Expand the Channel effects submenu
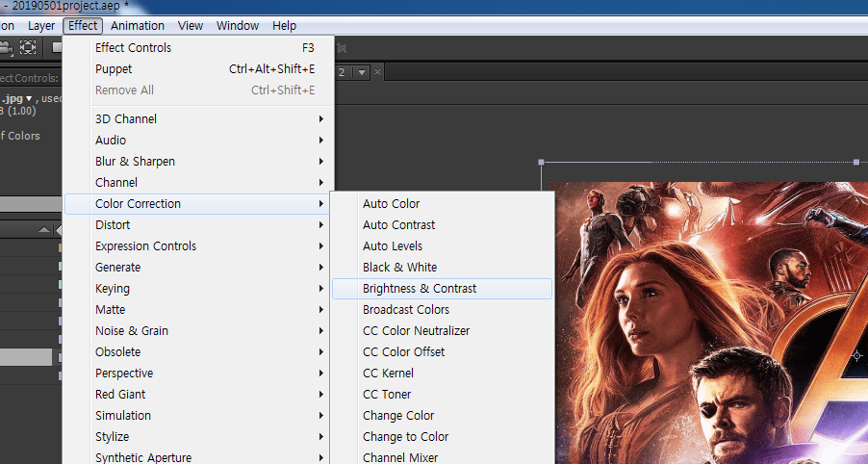868x464 pixels. tap(199, 182)
